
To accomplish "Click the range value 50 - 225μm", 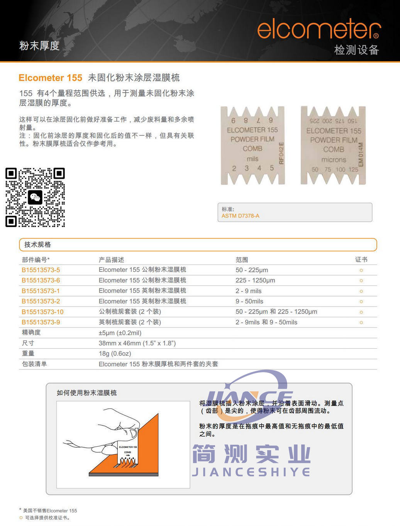I will click(252, 270).
